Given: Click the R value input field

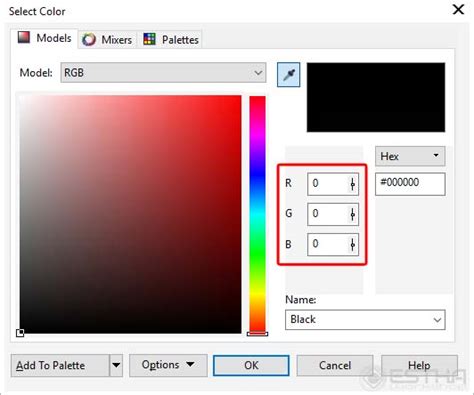Looking at the screenshot, I should click(327, 184).
